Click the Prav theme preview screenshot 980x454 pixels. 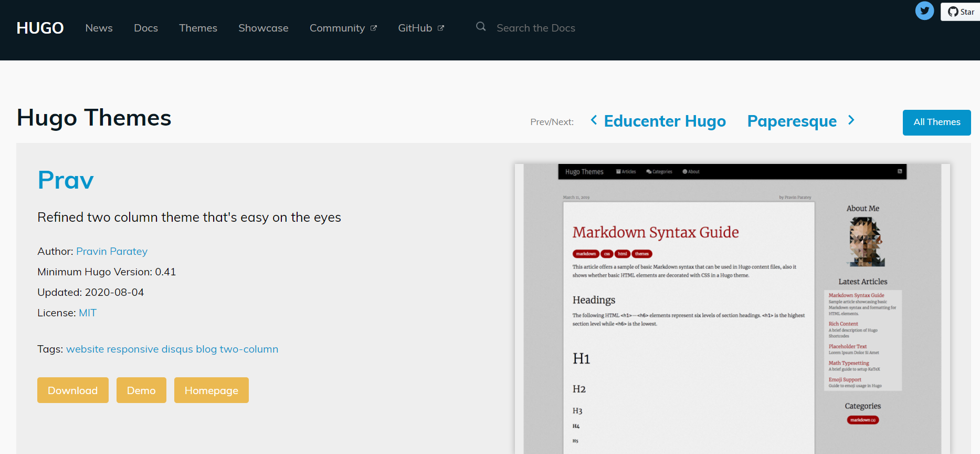[x=732, y=309]
